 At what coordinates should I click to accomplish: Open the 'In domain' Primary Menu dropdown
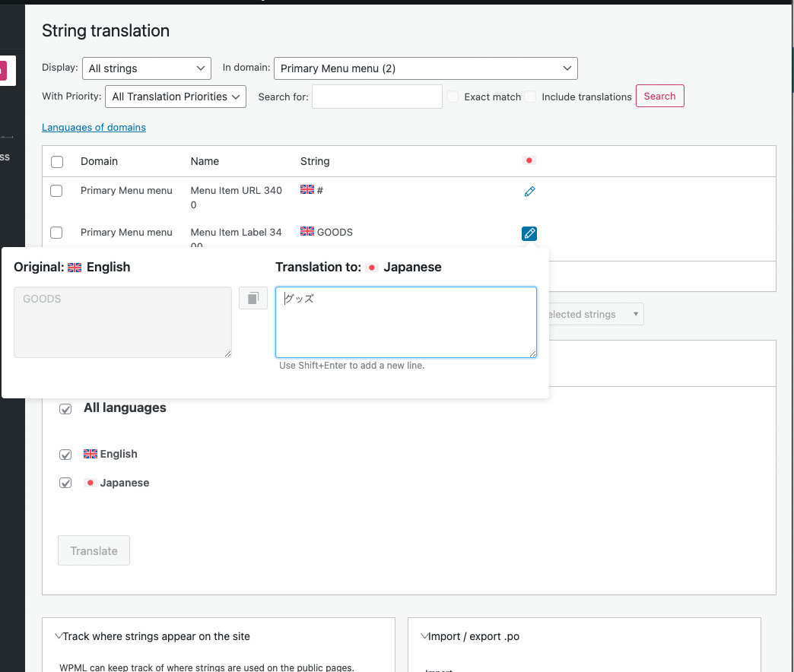pyautogui.click(x=425, y=68)
